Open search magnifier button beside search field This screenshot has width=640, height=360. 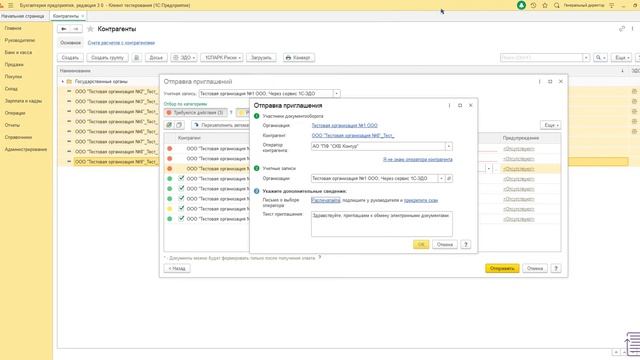(x=600, y=58)
